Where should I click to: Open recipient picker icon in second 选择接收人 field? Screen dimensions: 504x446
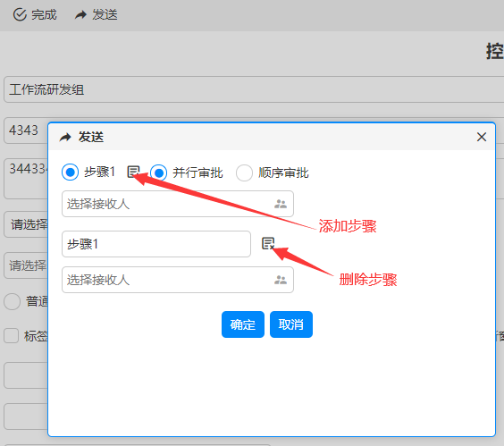coord(281,280)
